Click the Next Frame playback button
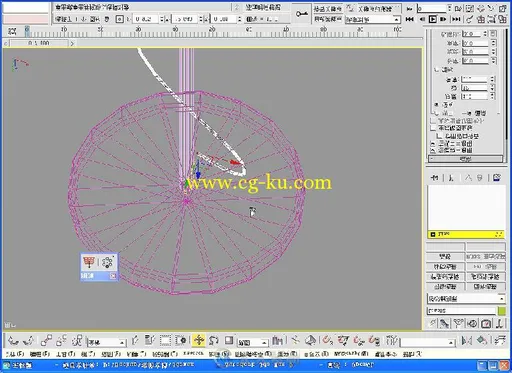Viewport: 512px width, 373px height. [444, 19]
